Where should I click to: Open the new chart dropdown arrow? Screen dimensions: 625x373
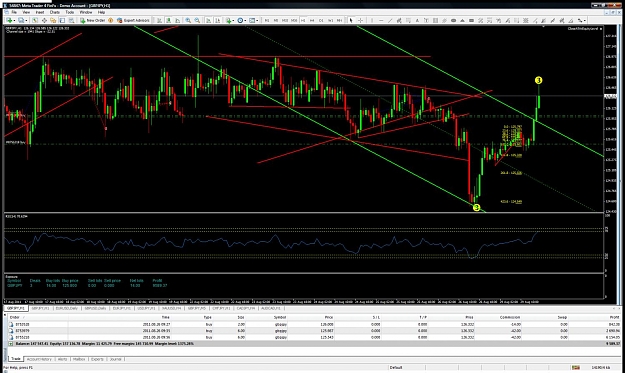(14, 20)
